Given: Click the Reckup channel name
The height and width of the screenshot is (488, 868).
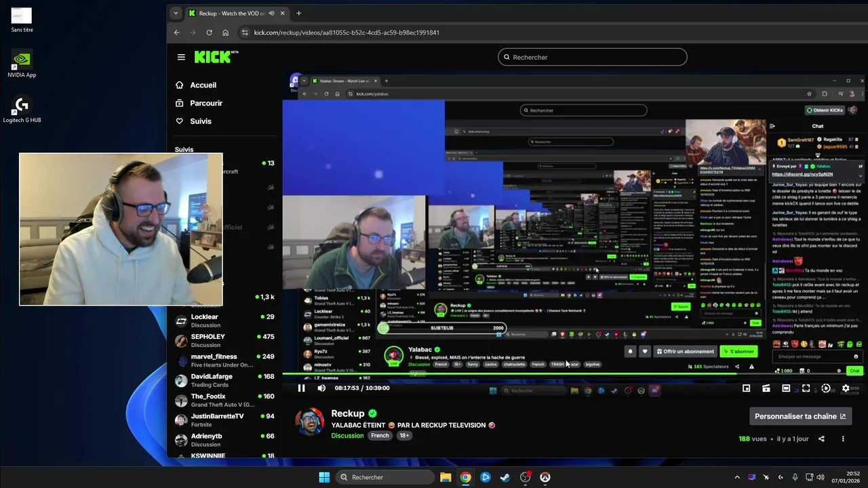Looking at the screenshot, I should 348,413.
